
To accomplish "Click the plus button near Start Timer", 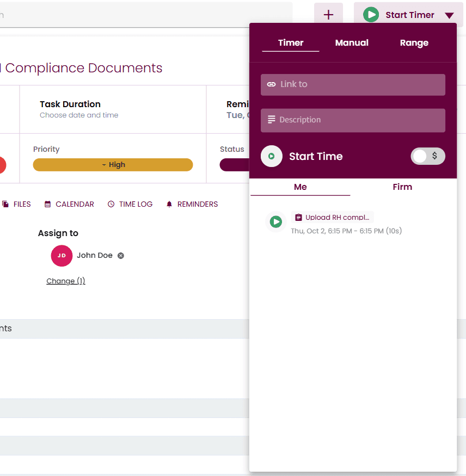I will coord(328,14).
